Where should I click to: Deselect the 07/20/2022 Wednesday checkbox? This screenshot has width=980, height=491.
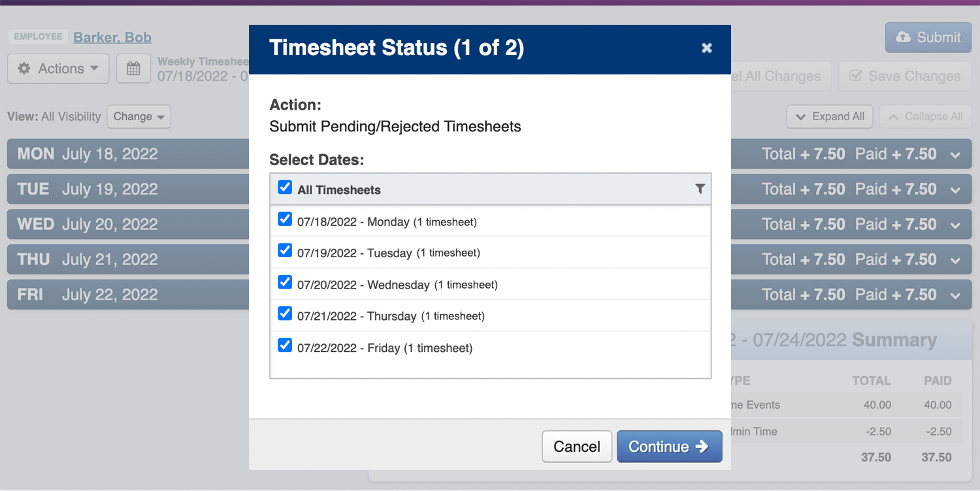click(285, 283)
